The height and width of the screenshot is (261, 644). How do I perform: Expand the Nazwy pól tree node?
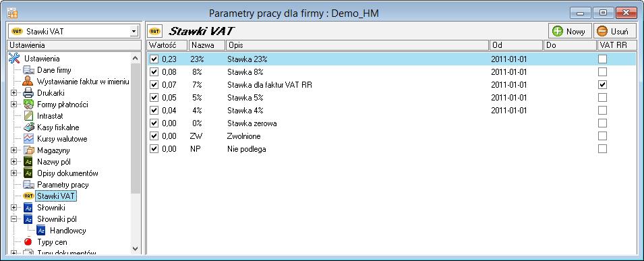tap(14, 162)
